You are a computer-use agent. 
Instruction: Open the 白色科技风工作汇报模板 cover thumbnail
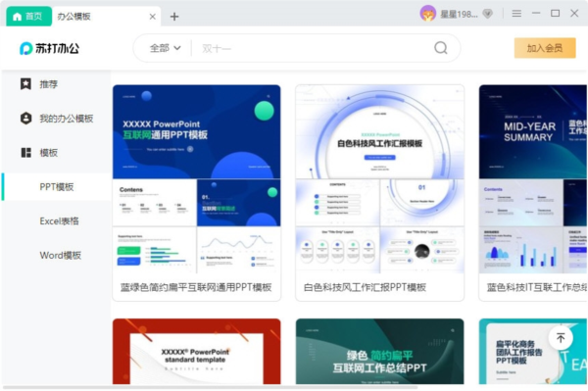379,131
